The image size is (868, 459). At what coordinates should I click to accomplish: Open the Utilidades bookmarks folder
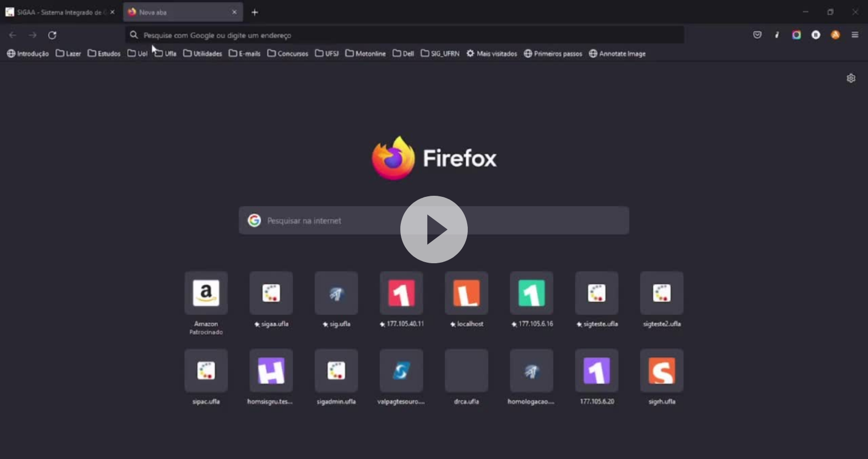coord(202,54)
